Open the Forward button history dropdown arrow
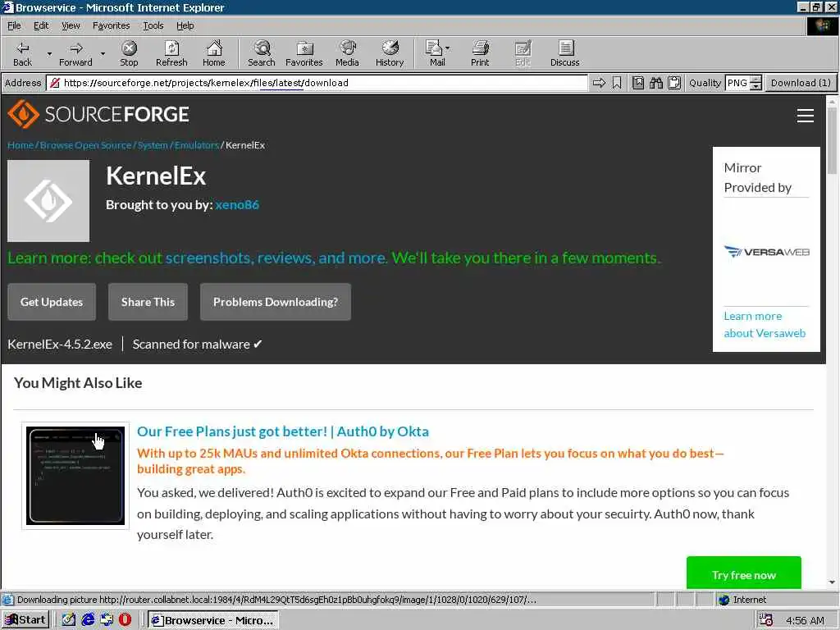Viewport: 840px width, 630px height. pyautogui.click(x=103, y=53)
